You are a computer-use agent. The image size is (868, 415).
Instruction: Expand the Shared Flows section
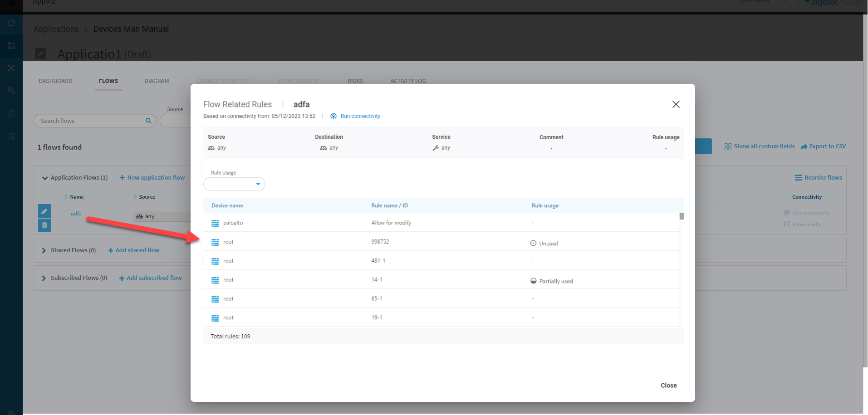(x=44, y=250)
